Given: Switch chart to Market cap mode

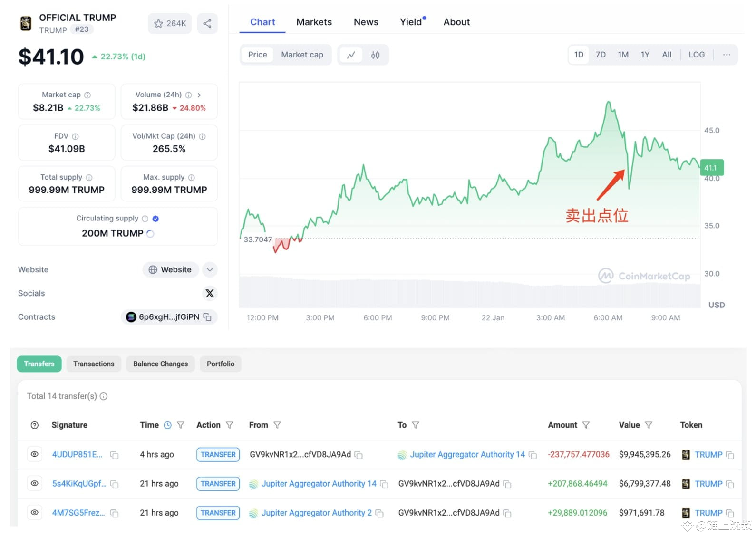Looking at the screenshot, I should click(x=302, y=55).
